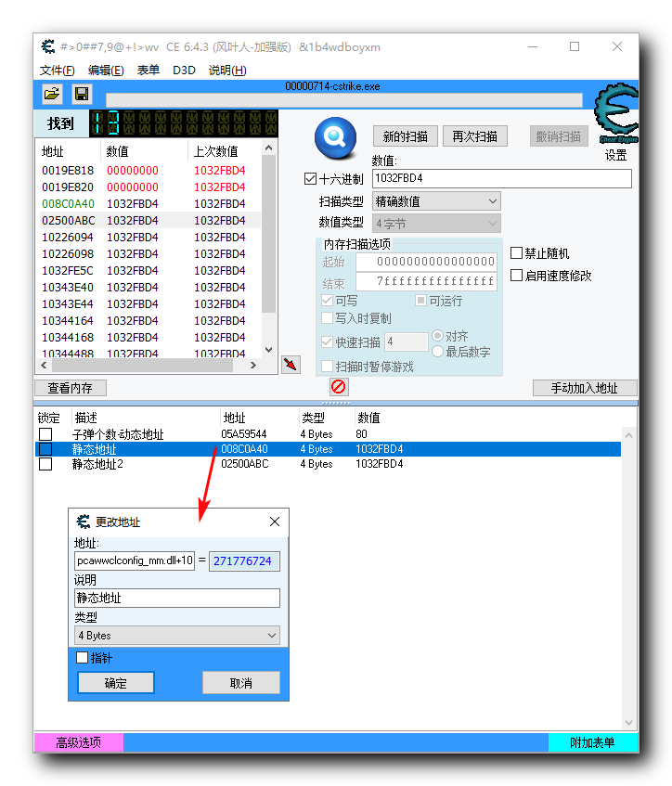The image size is (672, 786).
Task: Click the results list vertical scrollbar
Action: (x=269, y=235)
